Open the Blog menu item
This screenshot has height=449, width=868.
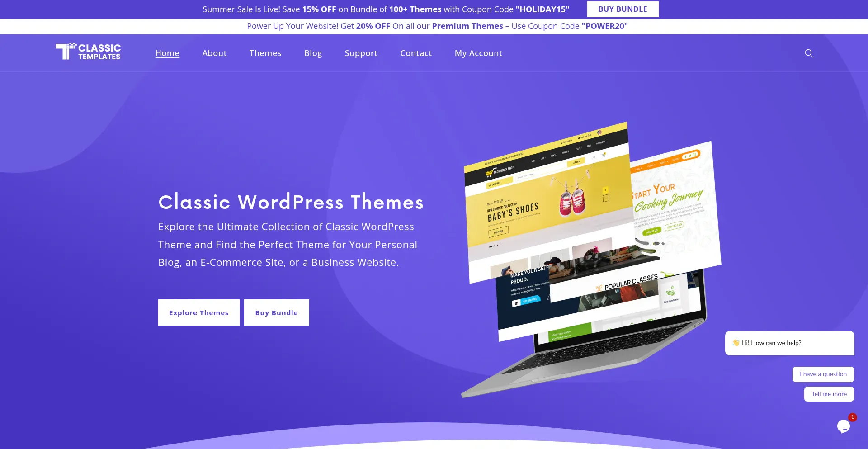tap(313, 53)
